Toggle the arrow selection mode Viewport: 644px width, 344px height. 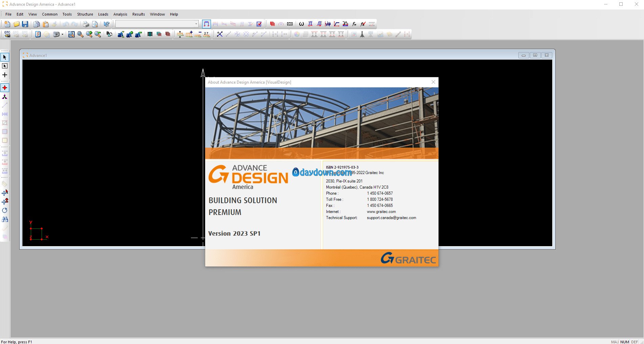point(5,57)
